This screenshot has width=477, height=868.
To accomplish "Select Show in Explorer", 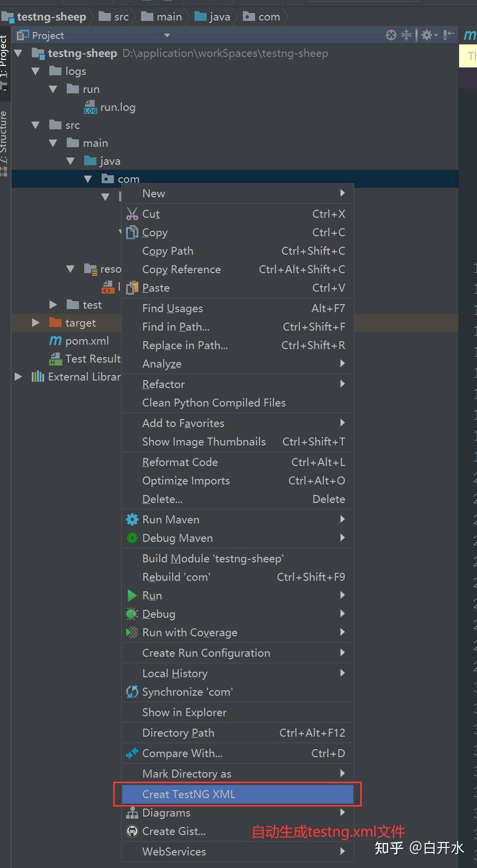I will 238,712.
